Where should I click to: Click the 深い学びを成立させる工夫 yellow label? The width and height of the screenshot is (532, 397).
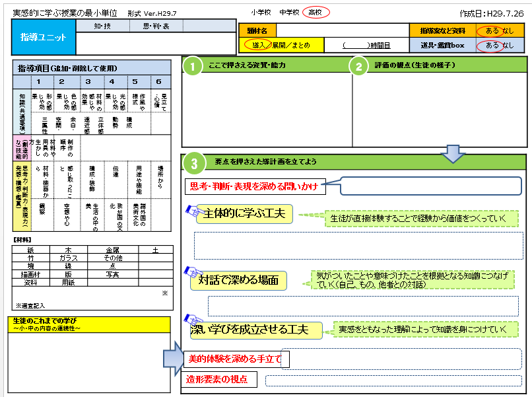click(x=256, y=330)
